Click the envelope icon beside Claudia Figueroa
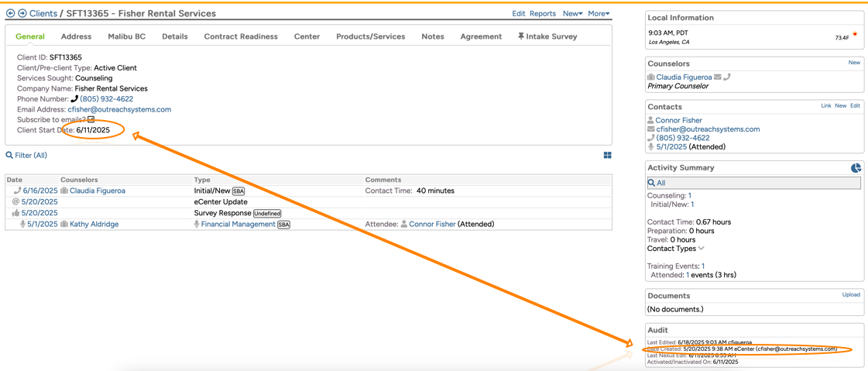Image resolution: width=868 pixels, height=371 pixels. (718, 77)
